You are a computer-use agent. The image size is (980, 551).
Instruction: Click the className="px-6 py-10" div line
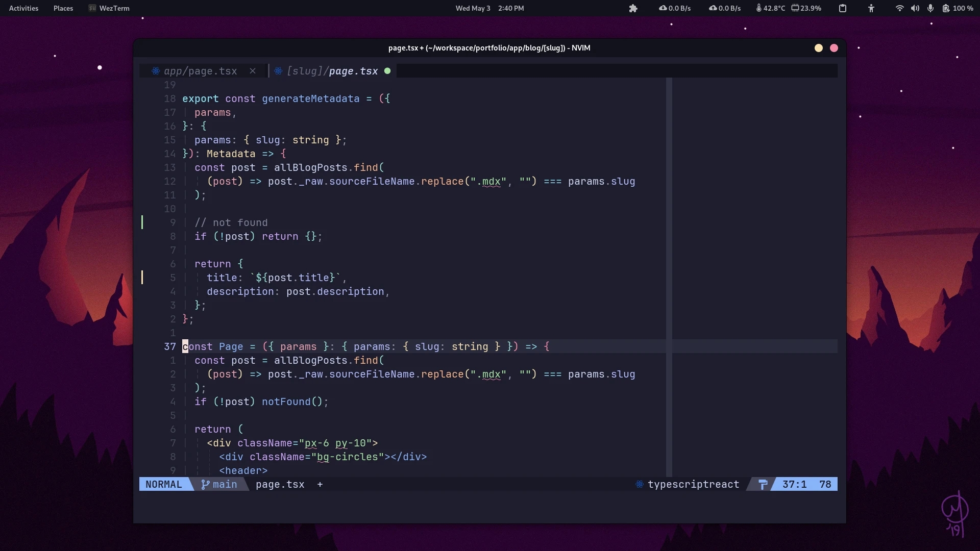[x=292, y=443]
